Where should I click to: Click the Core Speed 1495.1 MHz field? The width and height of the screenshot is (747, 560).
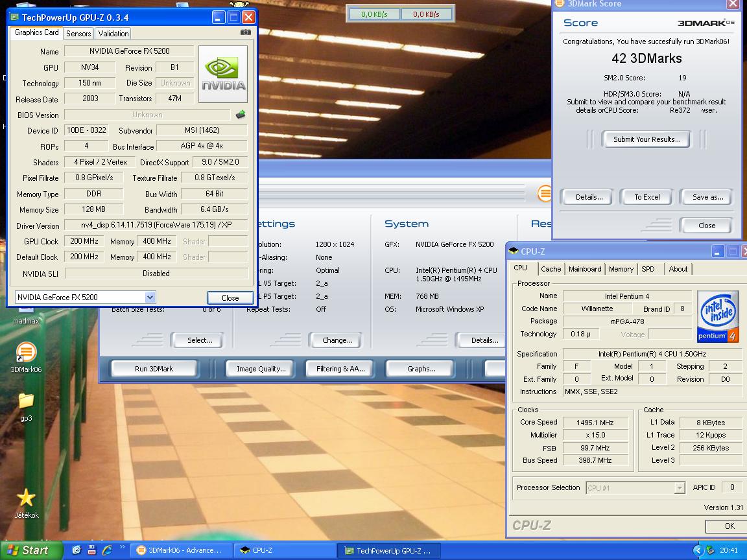(x=595, y=423)
